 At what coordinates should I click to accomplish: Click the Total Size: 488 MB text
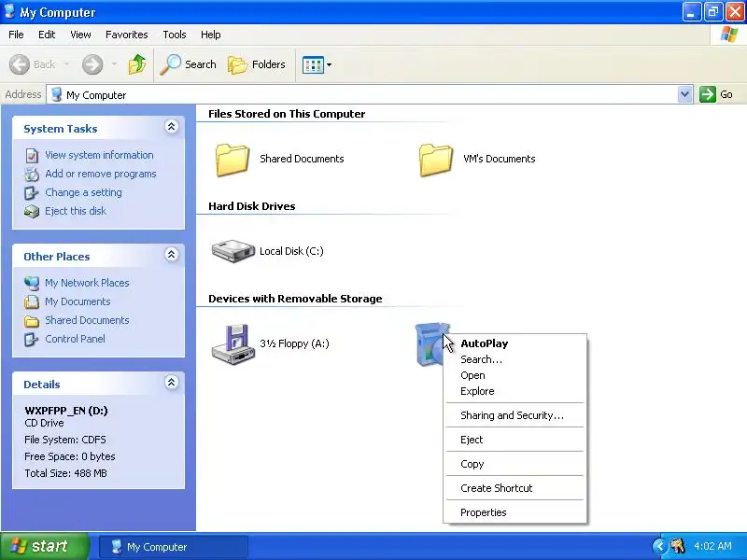(x=65, y=473)
